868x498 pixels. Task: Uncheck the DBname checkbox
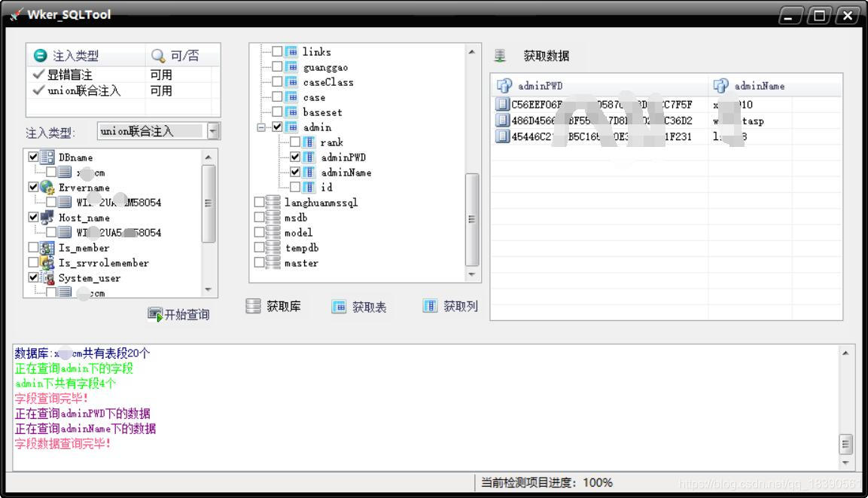tap(33, 157)
